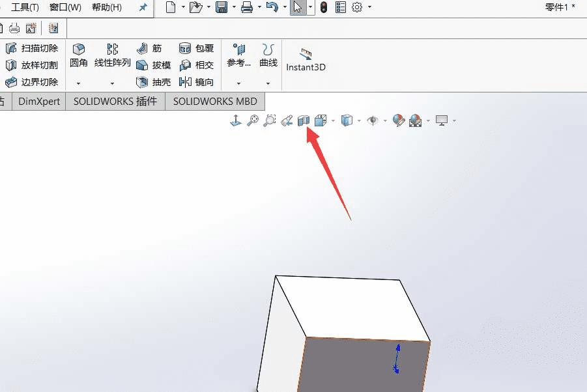Expand the View Settings monitor dropdown
Image resolution: width=587 pixels, height=392 pixels.
(455, 120)
